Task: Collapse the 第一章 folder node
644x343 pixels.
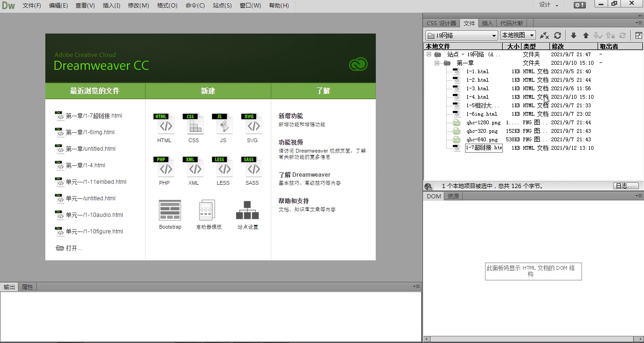Action: tap(437, 63)
